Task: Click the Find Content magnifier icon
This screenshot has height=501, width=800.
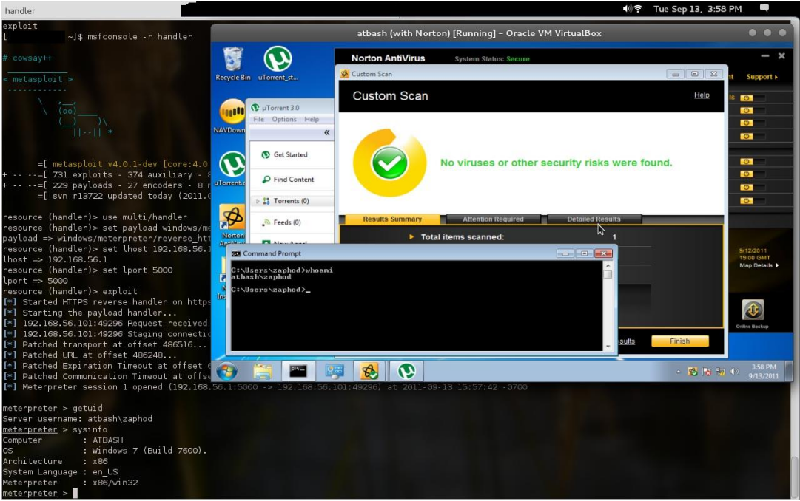Action: click(x=266, y=180)
